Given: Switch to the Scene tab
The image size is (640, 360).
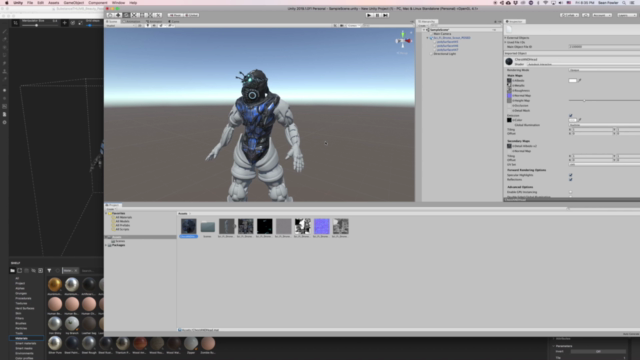Looking at the screenshot, I should (x=112, y=21).
